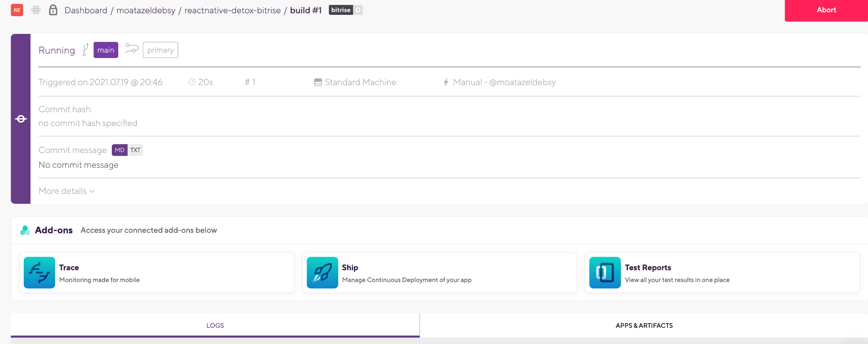
Task: Open the Ship add-on card
Action: 440,272
